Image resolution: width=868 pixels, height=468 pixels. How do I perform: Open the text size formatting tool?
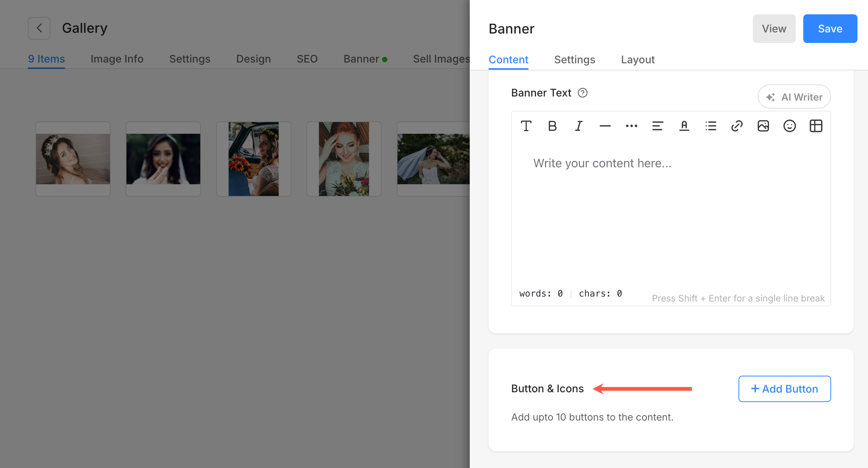click(526, 126)
